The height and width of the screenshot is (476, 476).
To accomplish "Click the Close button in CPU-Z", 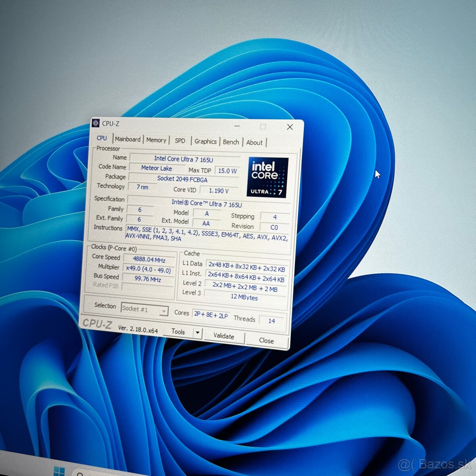I will pyautogui.click(x=266, y=340).
